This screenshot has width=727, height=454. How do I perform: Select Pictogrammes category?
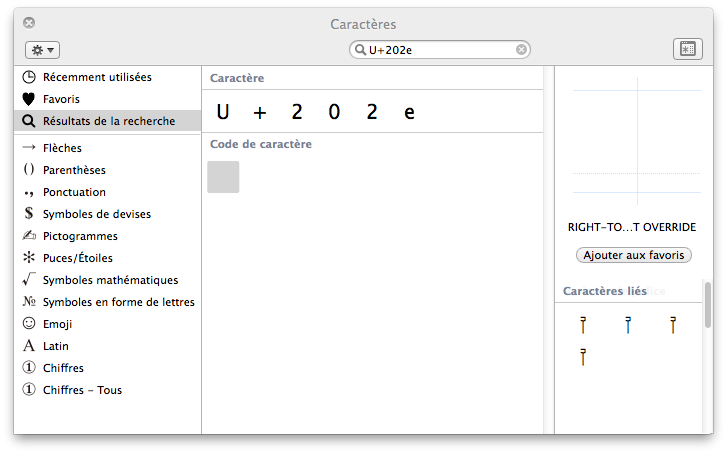pos(79,236)
